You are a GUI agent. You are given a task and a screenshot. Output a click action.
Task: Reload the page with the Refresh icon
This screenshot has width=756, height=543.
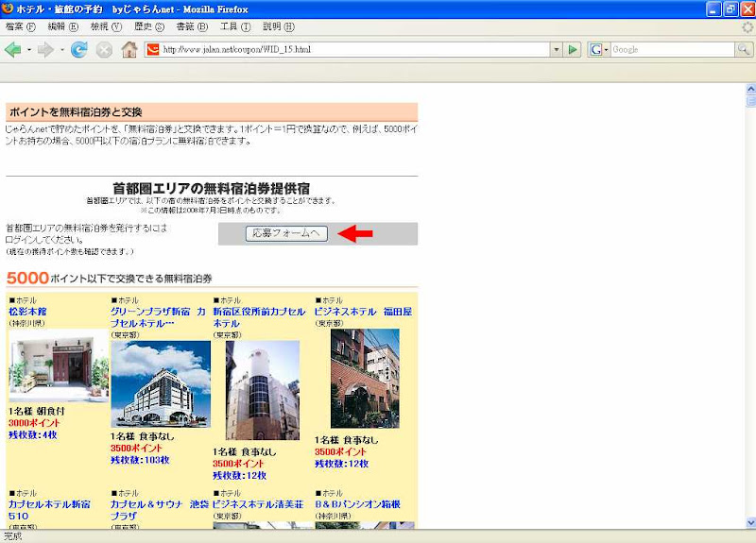coord(79,49)
